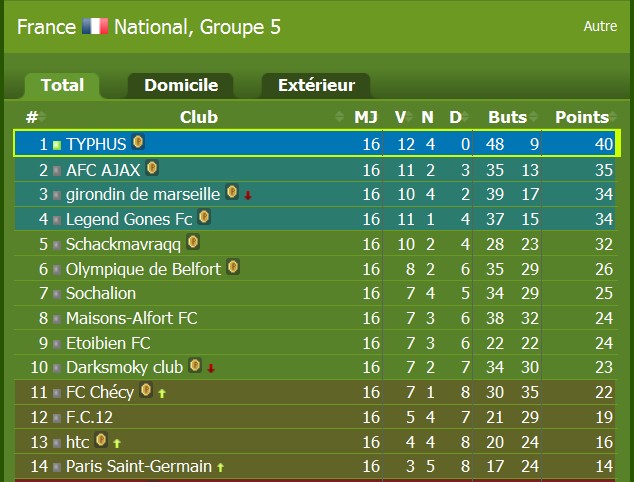
Task: Click the gold badge beside Legend Gones Fc
Action: (x=204, y=217)
